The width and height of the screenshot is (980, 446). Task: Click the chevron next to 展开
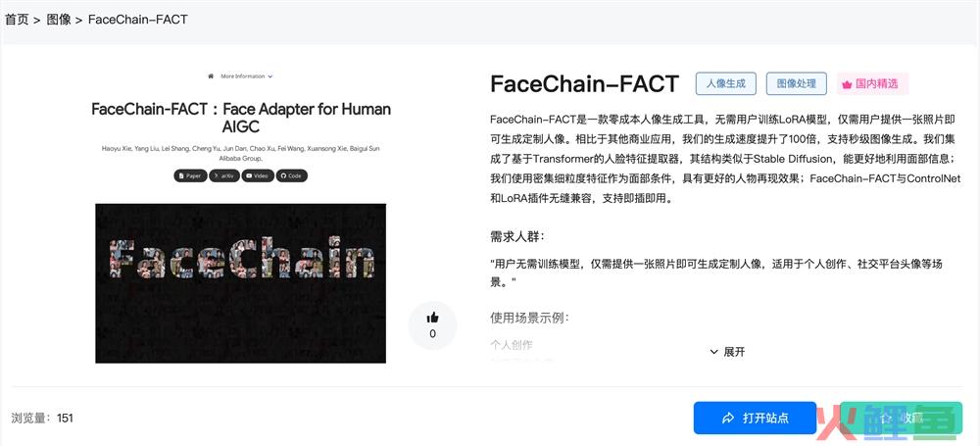click(x=713, y=352)
